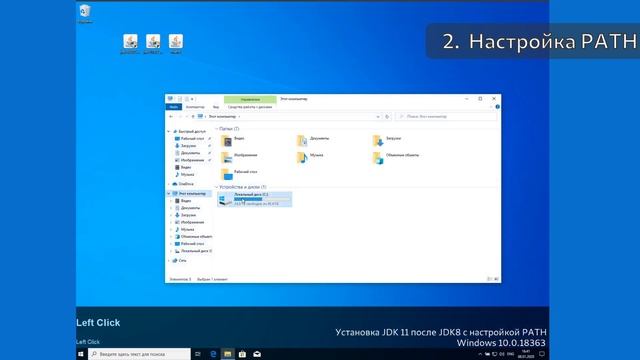Image resolution: width=640 pixels, height=360 pixels.
Task: Open the taskbar clock and date
Action: tap(526, 354)
